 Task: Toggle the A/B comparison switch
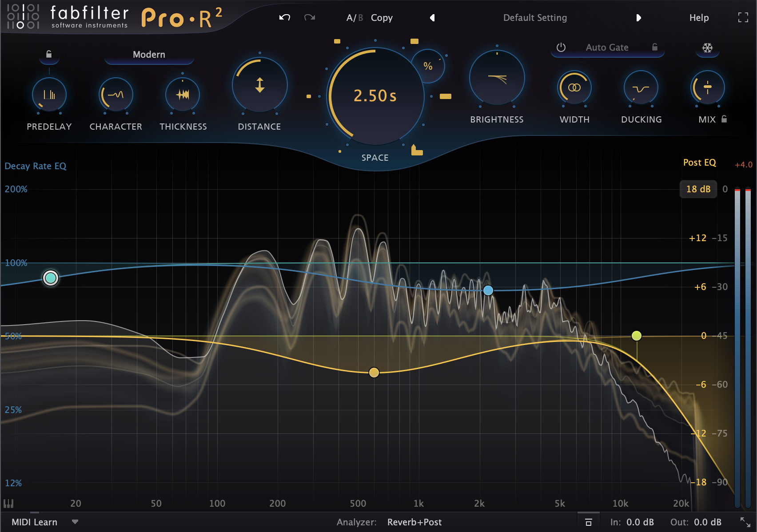(x=355, y=18)
